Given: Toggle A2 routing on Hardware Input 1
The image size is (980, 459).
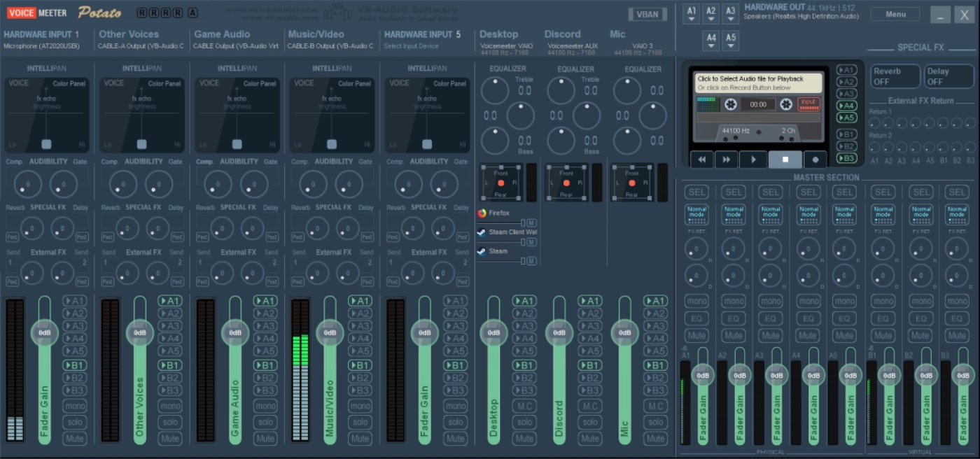Looking at the screenshot, I should 75,313.
